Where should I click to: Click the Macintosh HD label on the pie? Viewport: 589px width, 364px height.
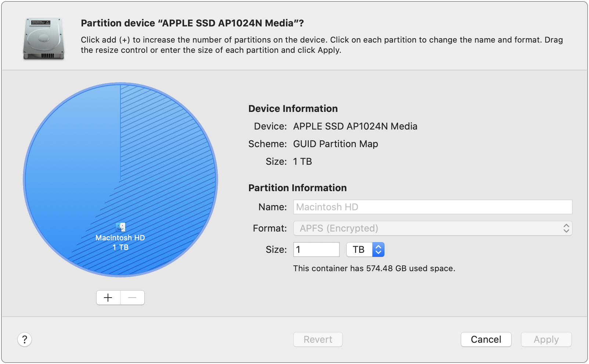(120, 238)
